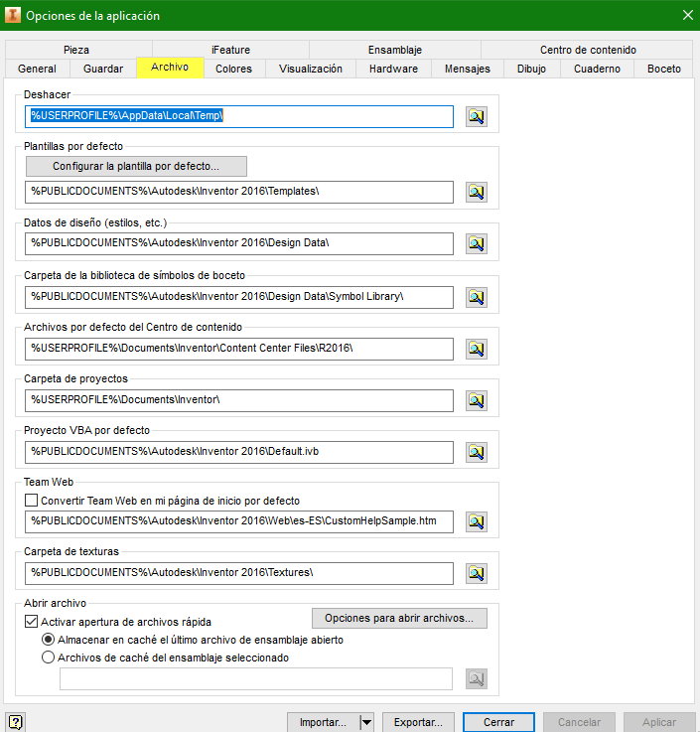This screenshot has width=700, height=732.
Task: Enable Team Web as default start page
Action: 31,501
